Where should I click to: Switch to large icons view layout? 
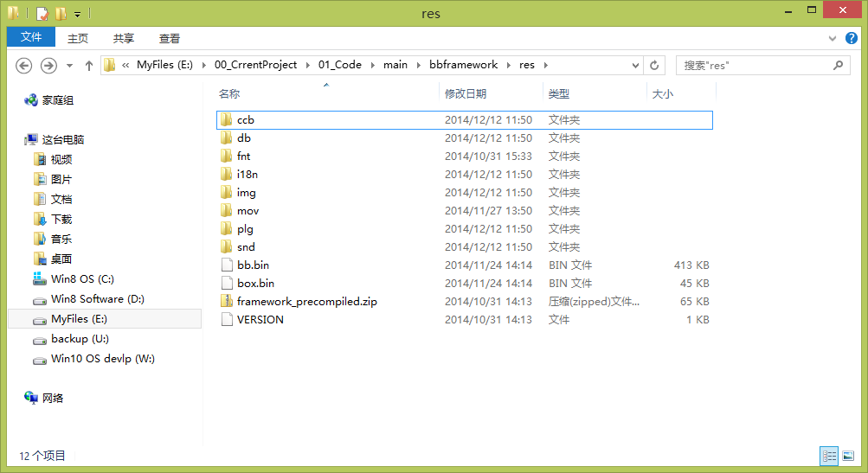click(848, 456)
